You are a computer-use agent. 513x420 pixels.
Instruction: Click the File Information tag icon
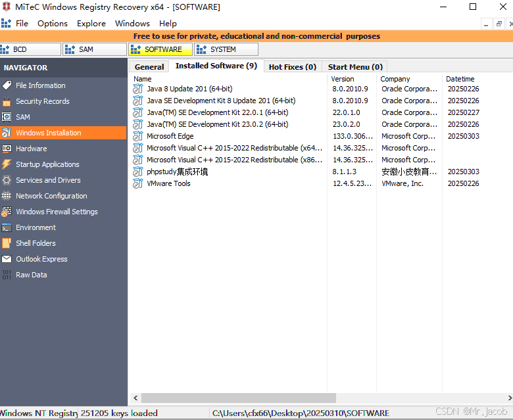[x=7, y=85]
